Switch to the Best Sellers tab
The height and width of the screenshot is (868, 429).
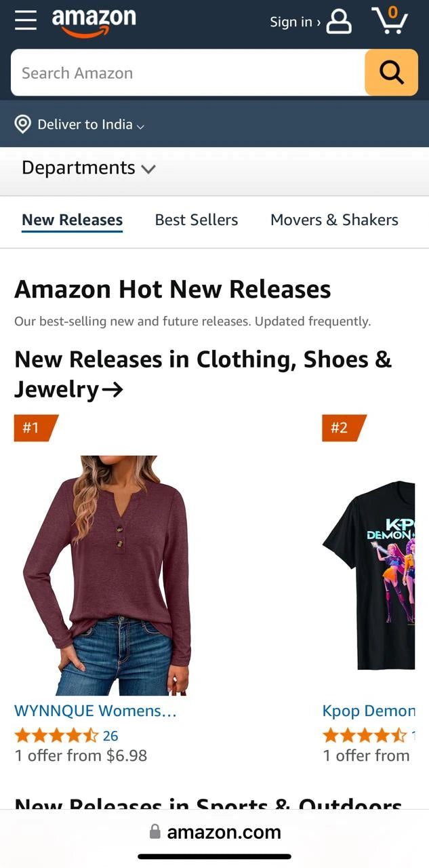click(x=197, y=220)
